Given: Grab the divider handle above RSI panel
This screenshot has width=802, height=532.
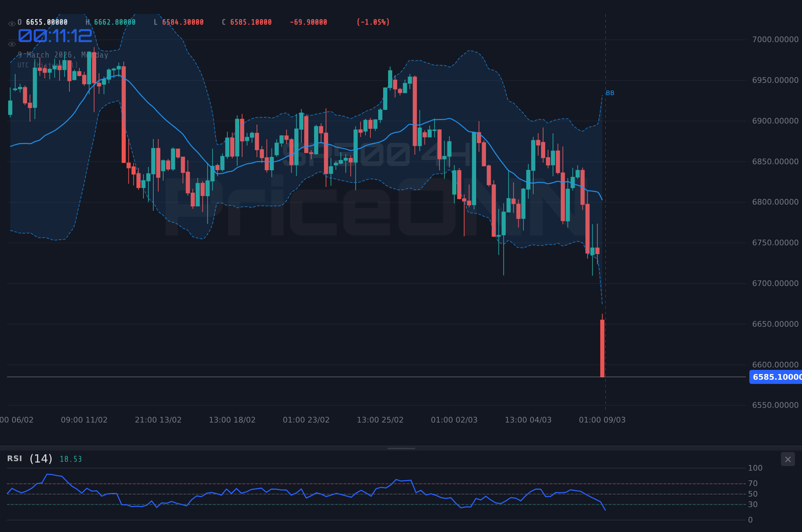Looking at the screenshot, I should click(x=401, y=448).
